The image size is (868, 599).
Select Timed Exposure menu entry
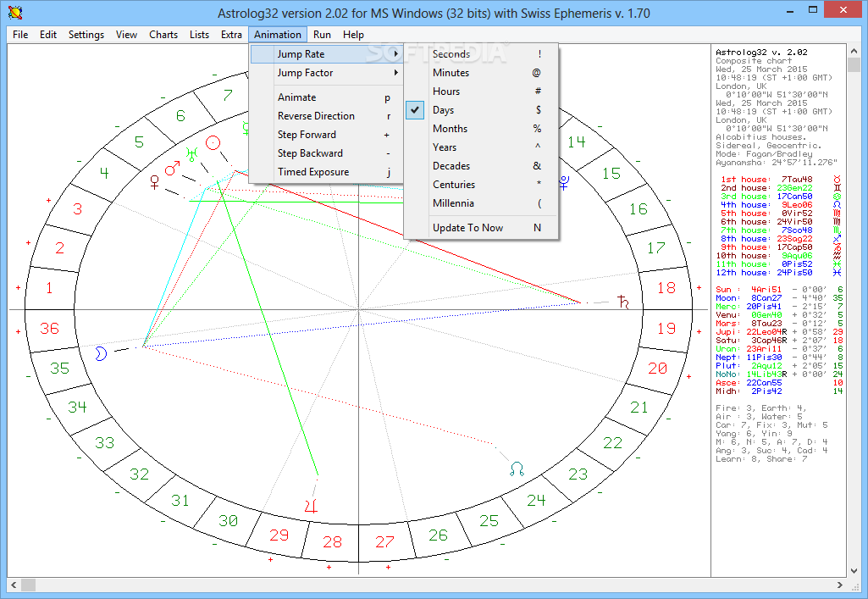(x=327, y=172)
